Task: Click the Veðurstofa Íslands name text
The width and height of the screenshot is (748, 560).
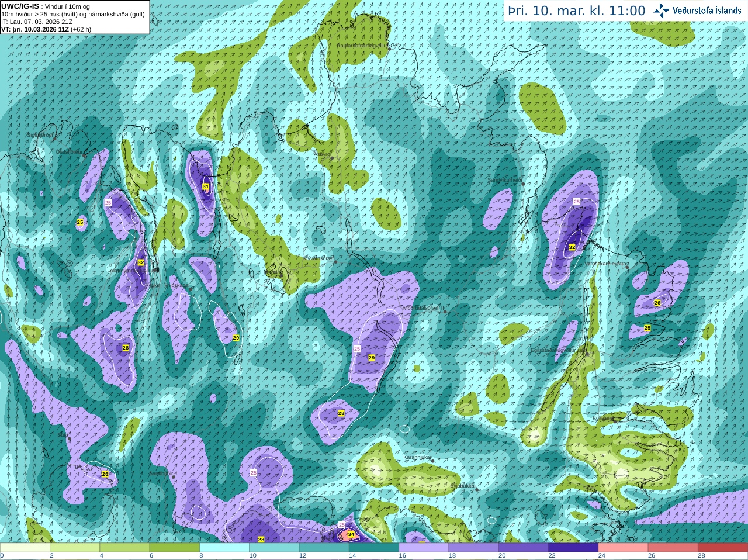Action: [x=707, y=11]
